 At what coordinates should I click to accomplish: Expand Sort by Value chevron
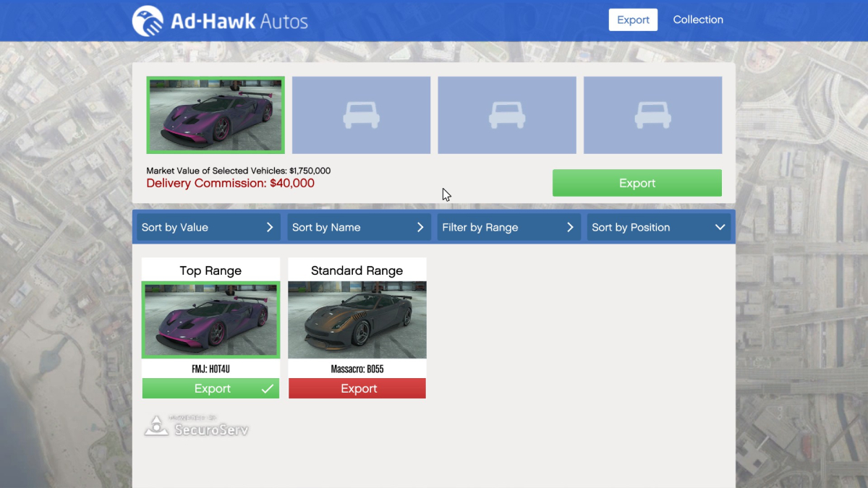[x=270, y=227]
